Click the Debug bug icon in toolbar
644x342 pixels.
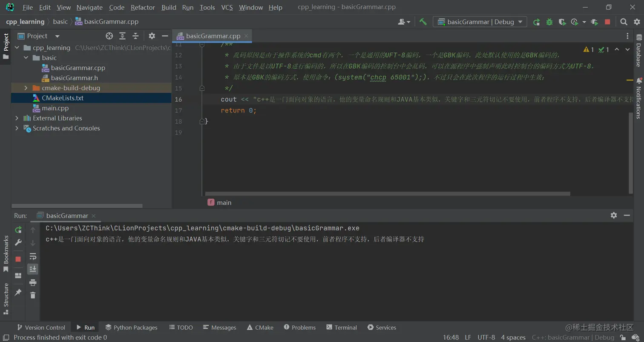pos(549,22)
